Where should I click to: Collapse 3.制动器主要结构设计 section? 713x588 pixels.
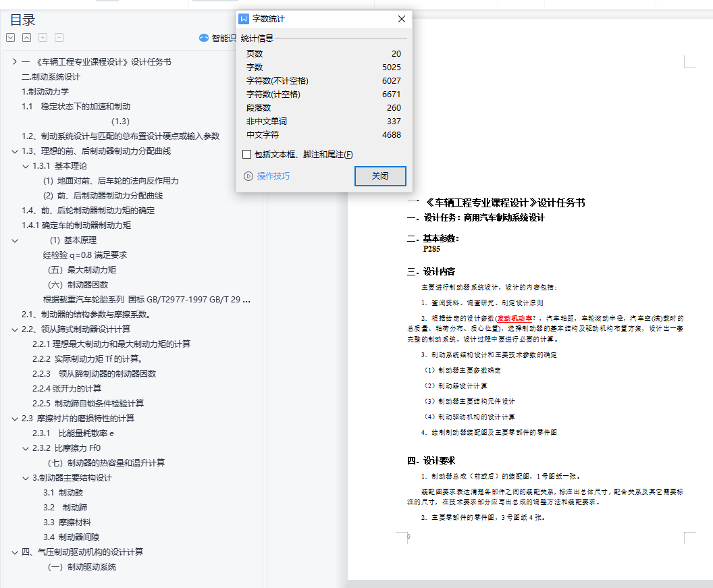(26, 479)
